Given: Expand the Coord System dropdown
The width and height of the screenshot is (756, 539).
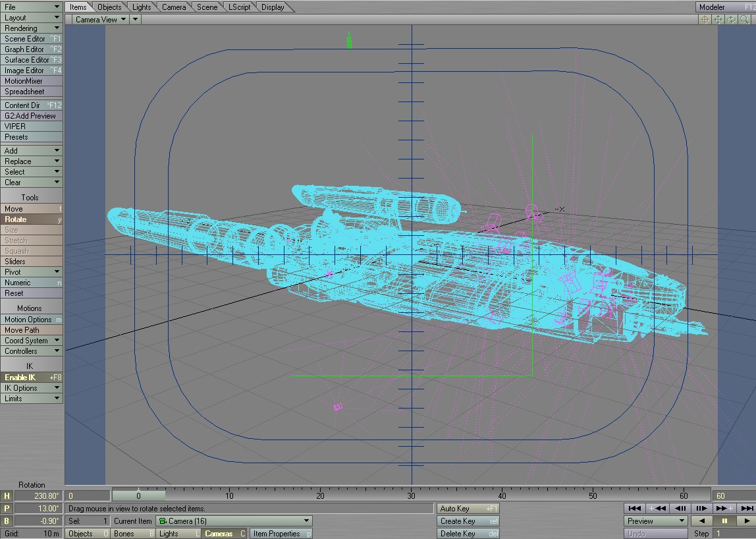Looking at the screenshot, I should click(32, 341).
